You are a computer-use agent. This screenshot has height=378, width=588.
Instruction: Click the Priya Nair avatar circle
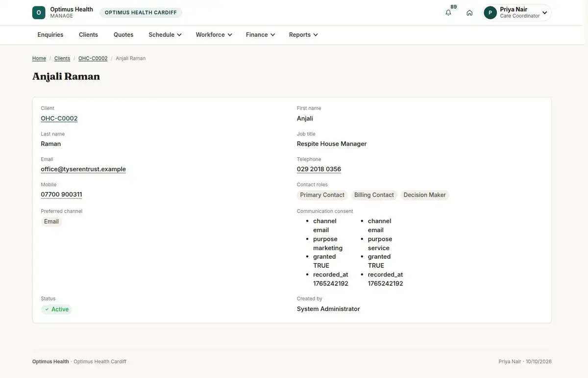pos(490,13)
